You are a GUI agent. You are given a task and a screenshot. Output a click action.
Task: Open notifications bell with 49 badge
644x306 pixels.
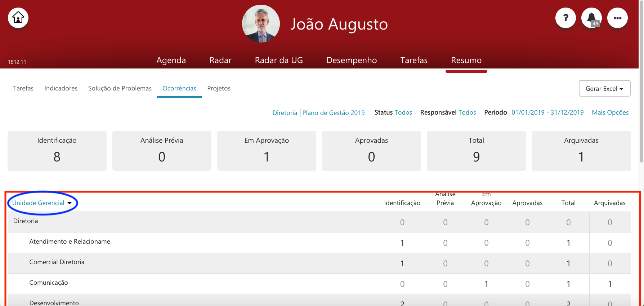tap(591, 18)
